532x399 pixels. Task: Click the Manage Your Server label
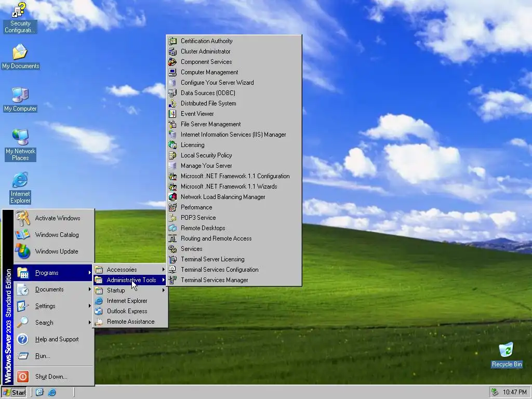206,166
